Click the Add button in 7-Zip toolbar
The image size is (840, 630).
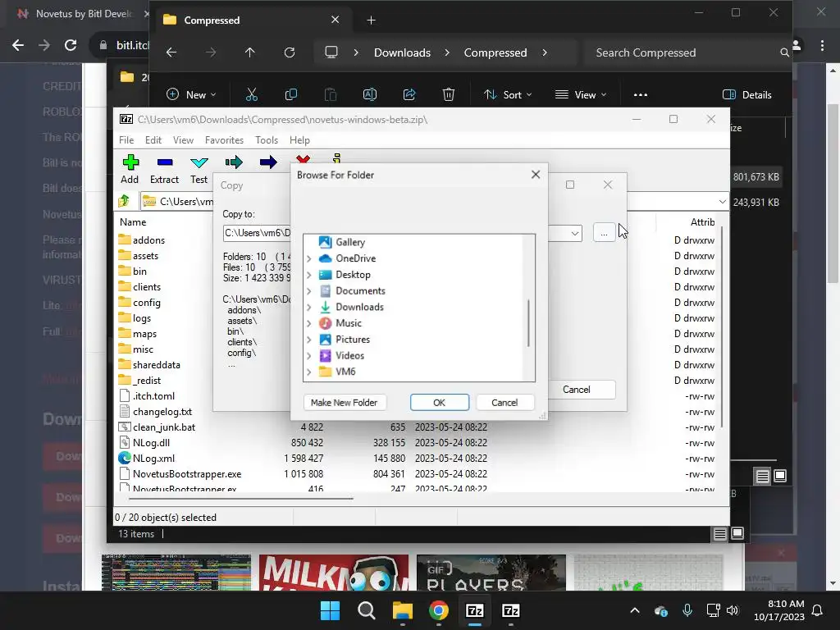coord(130,169)
